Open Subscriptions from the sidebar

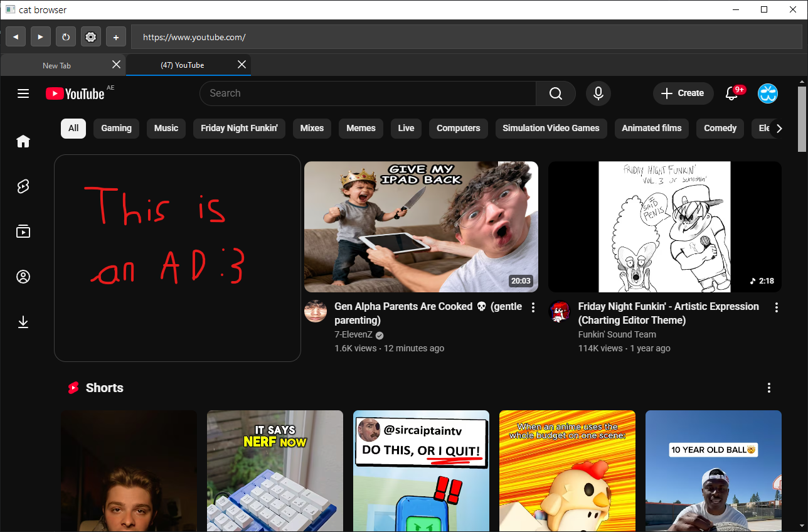pyautogui.click(x=23, y=231)
